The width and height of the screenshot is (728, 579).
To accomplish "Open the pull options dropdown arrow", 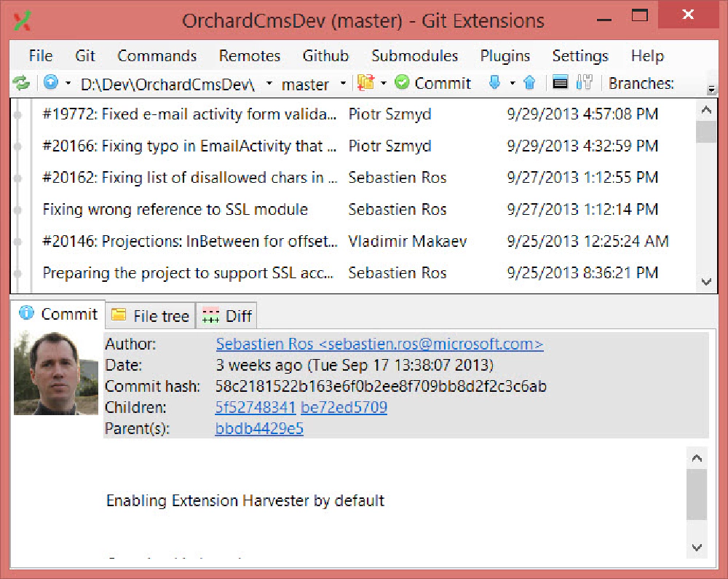I will 513,84.
